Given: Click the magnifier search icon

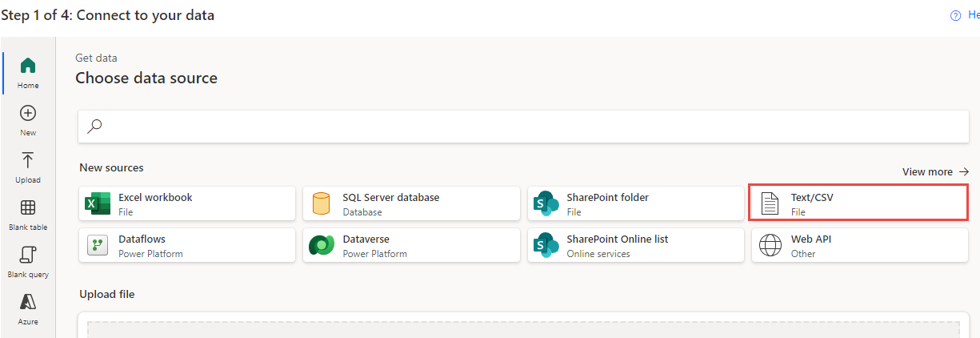Looking at the screenshot, I should [x=95, y=126].
